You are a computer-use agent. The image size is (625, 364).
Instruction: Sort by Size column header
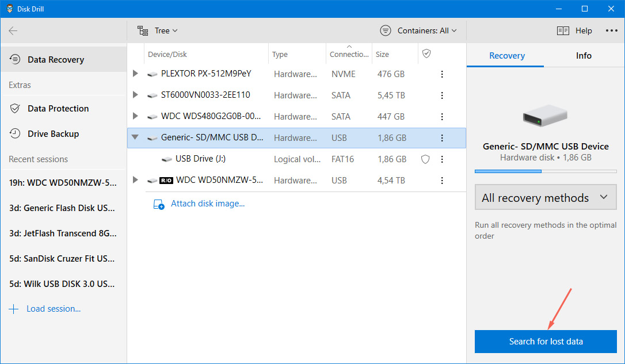(382, 54)
